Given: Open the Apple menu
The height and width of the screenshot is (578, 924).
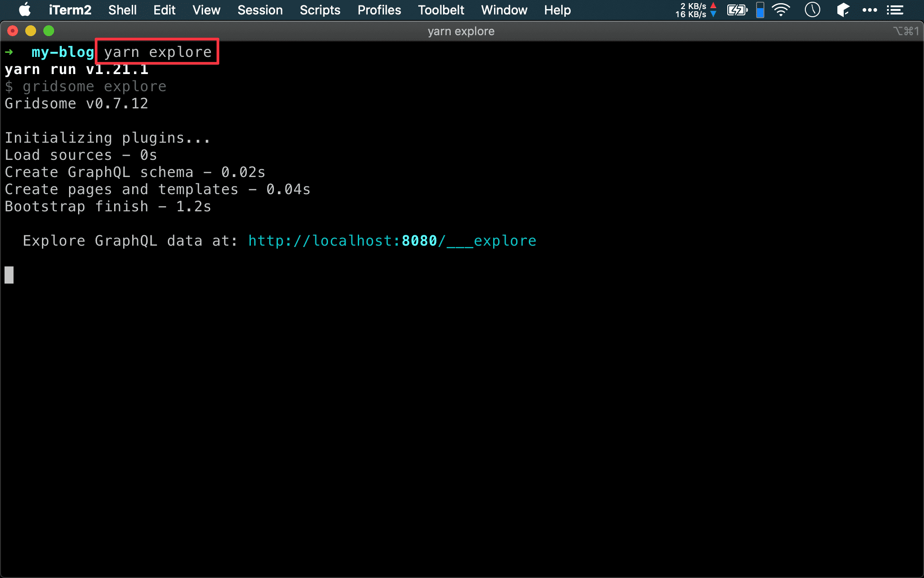Looking at the screenshot, I should pyautogui.click(x=24, y=10).
